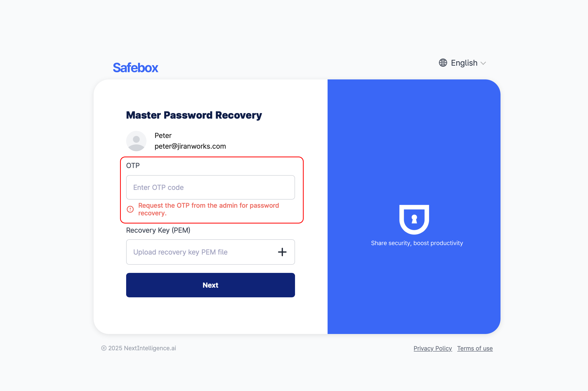
Task: Click the copyright symbol in footer
Action: [104, 348]
